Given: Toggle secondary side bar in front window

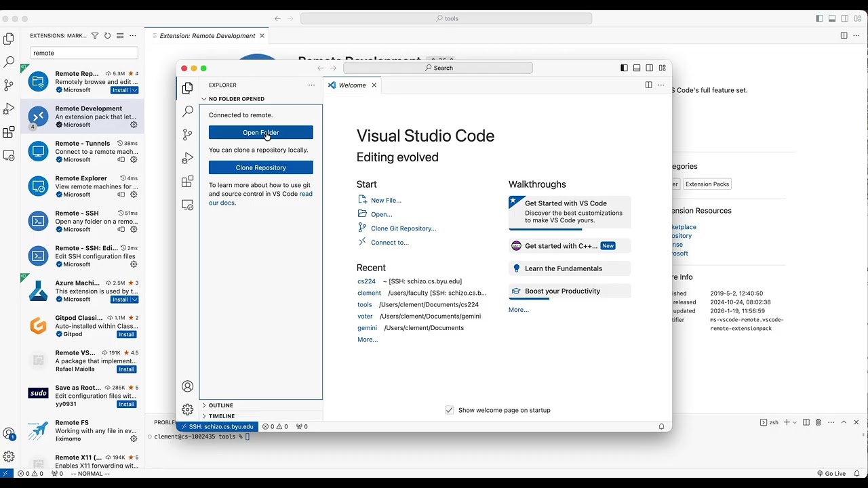Looking at the screenshot, I should coord(650,68).
